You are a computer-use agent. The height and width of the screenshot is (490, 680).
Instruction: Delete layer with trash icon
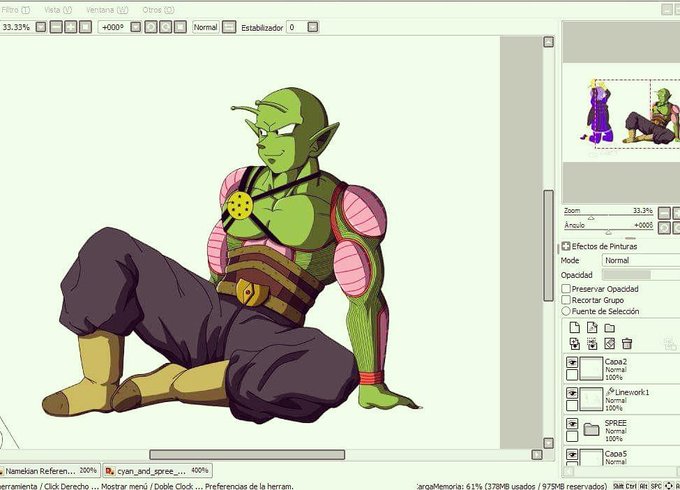point(627,344)
